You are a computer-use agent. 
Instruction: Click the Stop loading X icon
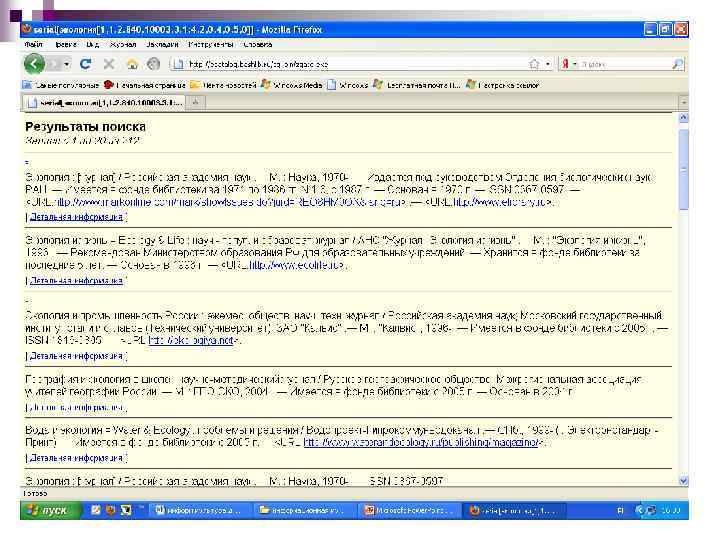[x=109, y=64]
